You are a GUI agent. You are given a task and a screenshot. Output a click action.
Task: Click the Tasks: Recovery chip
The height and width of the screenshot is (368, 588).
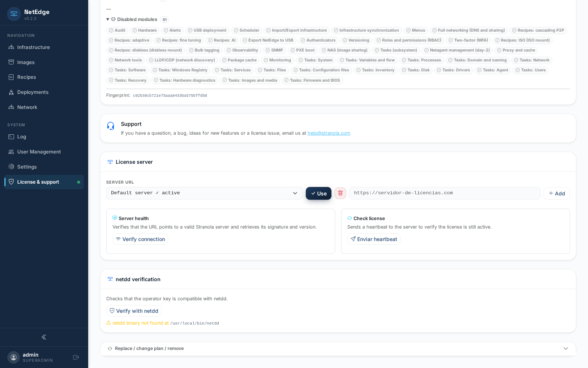(x=128, y=80)
